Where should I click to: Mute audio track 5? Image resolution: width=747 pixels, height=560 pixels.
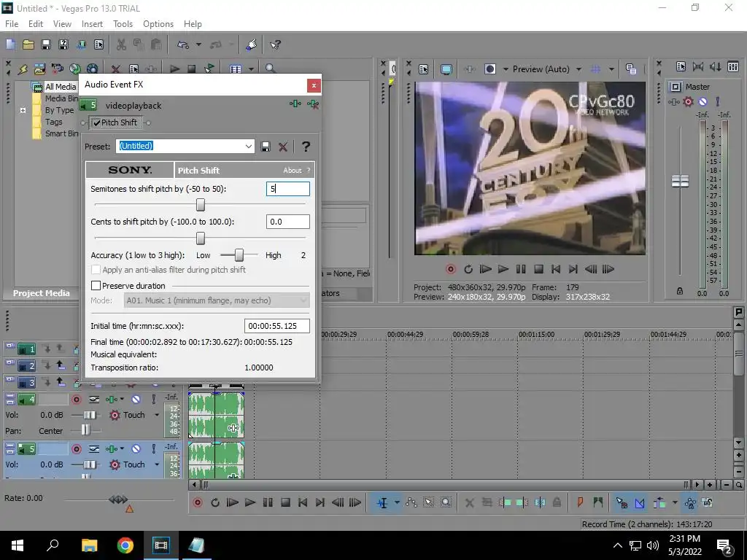(x=136, y=448)
